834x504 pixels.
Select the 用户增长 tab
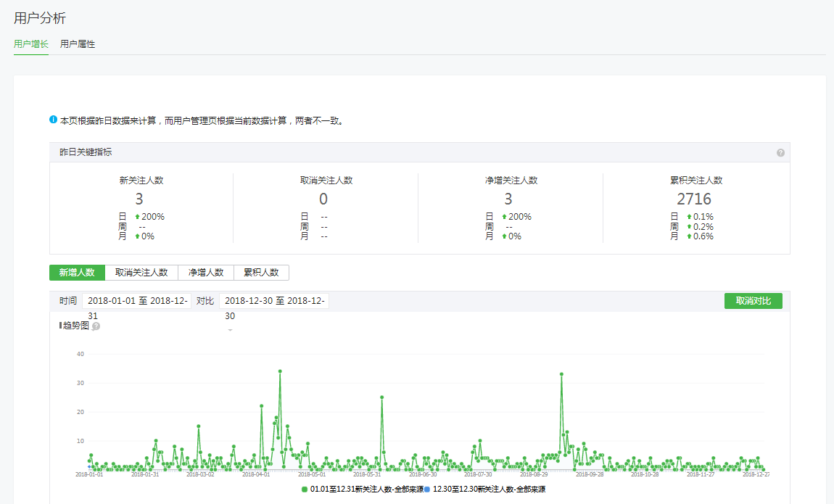(x=31, y=44)
